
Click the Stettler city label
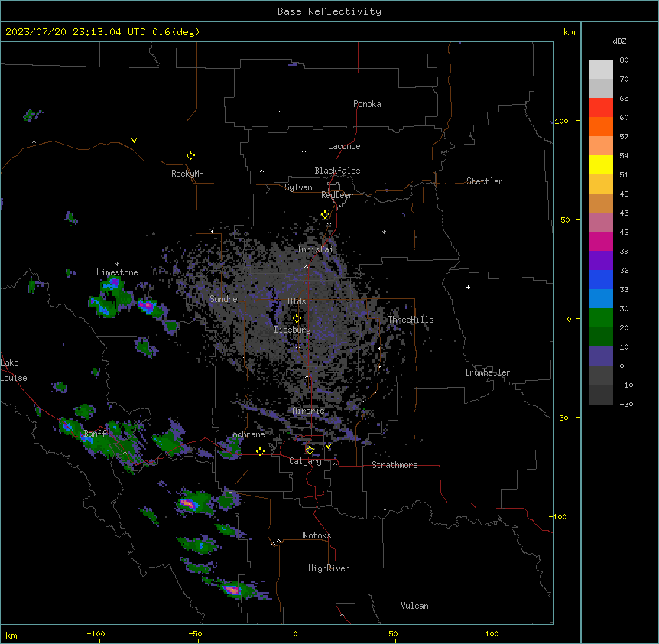point(485,181)
